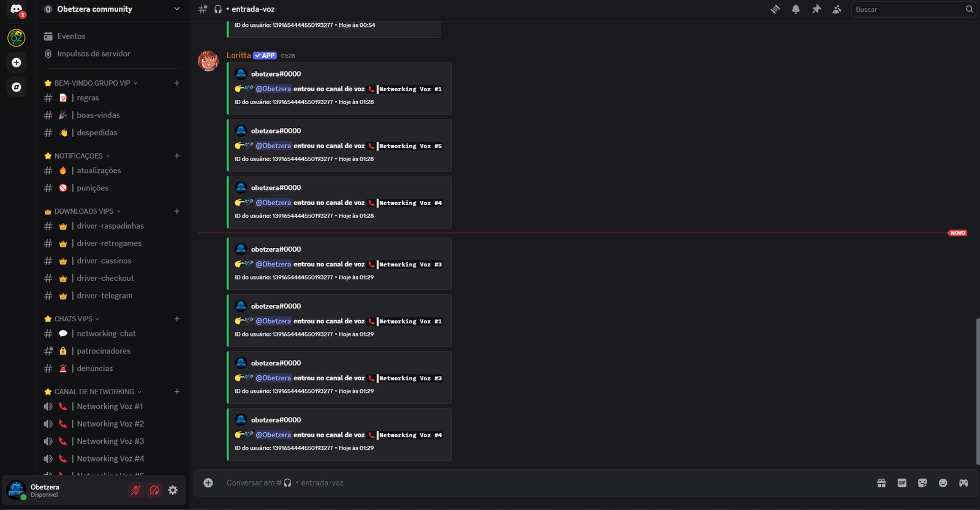Open the pinned messages panel
The width and height of the screenshot is (980, 510).
(x=817, y=9)
